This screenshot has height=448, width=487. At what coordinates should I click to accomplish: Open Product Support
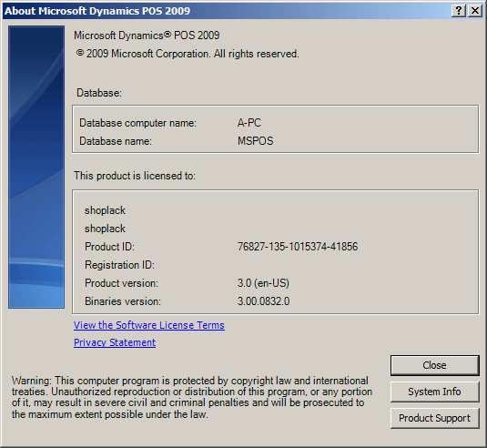pos(434,418)
